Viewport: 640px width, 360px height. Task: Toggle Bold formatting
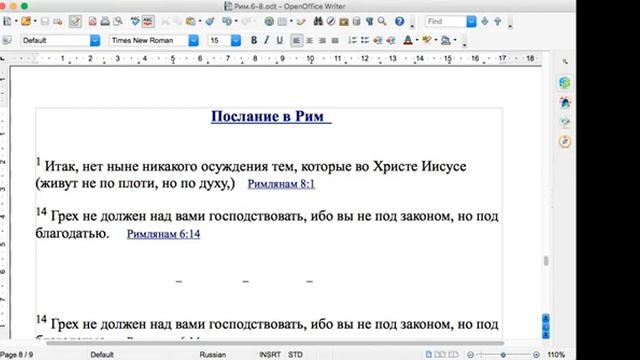tap(254, 40)
